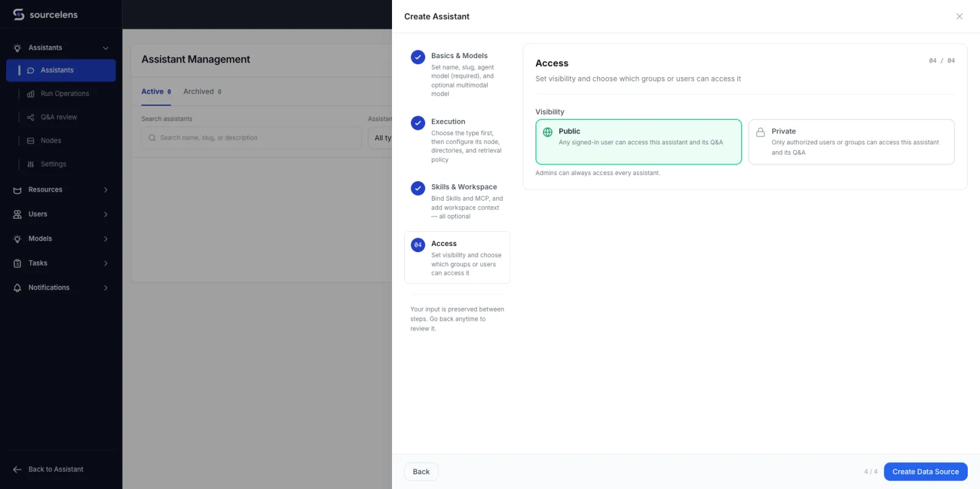This screenshot has width=980, height=489.
Task: Click the Visibility label
Action: tap(550, 112)
